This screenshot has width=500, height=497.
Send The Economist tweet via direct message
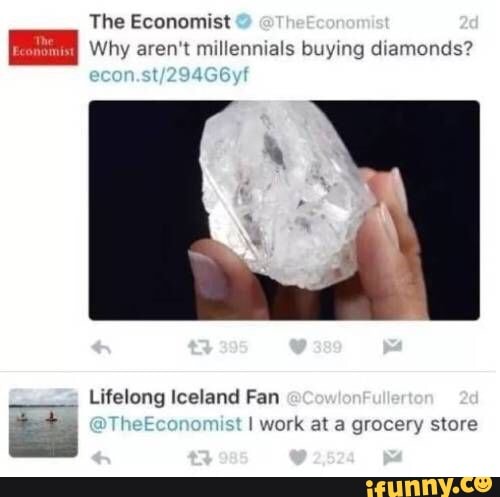pos(393,347)
